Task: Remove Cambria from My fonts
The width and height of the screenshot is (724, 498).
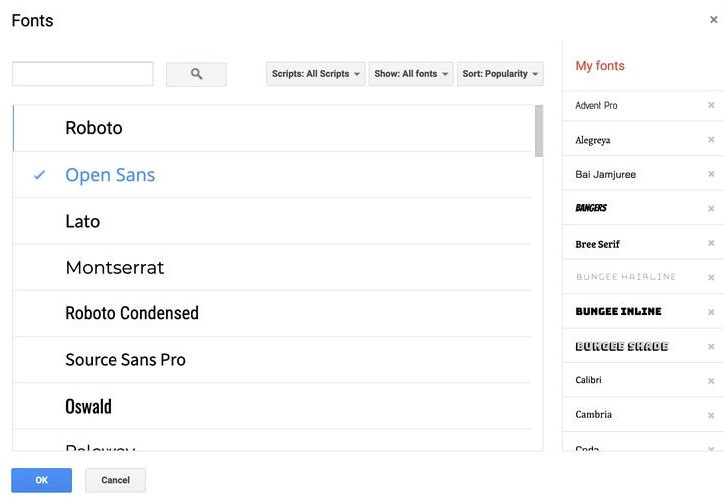Action: click(711, 415)
